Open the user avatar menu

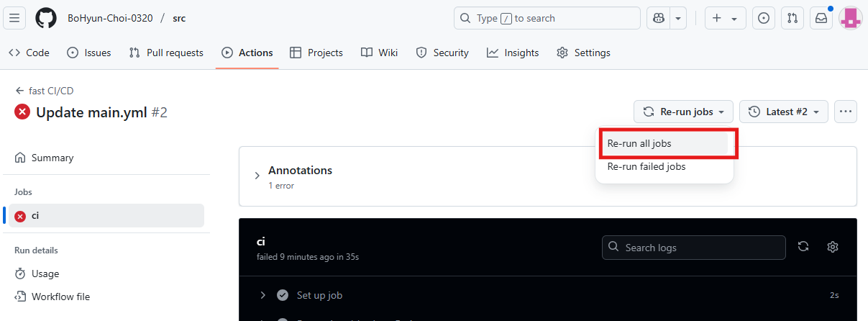click(x=851, y=18)
